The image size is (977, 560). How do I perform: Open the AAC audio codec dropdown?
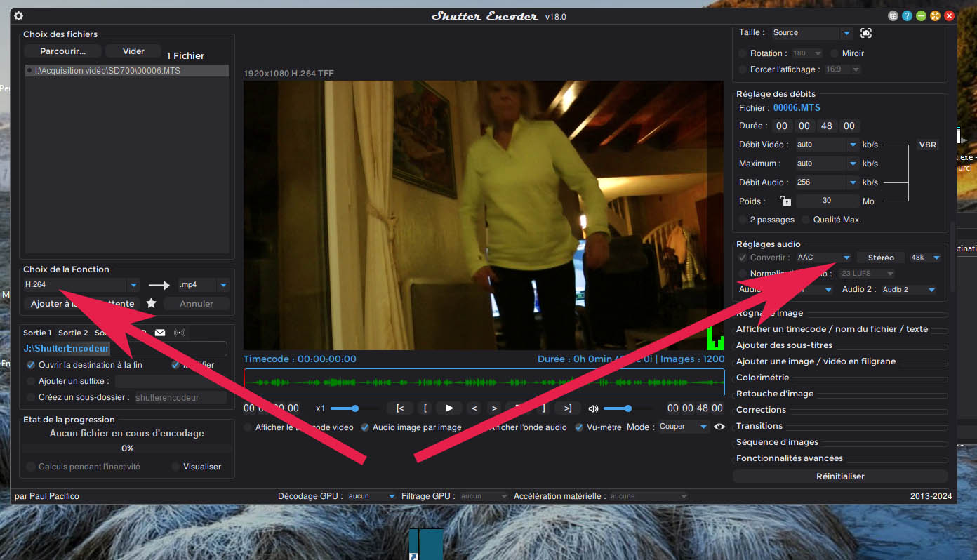[824, 258]
